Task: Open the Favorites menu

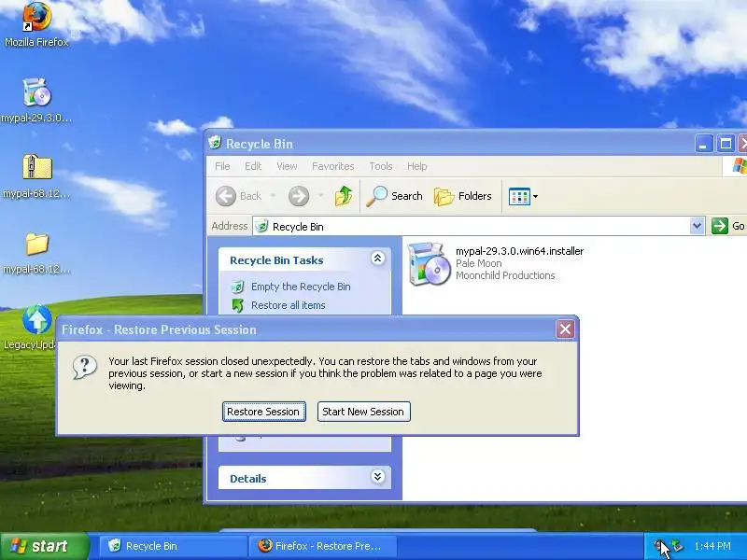Action: (x=333, y=166)
